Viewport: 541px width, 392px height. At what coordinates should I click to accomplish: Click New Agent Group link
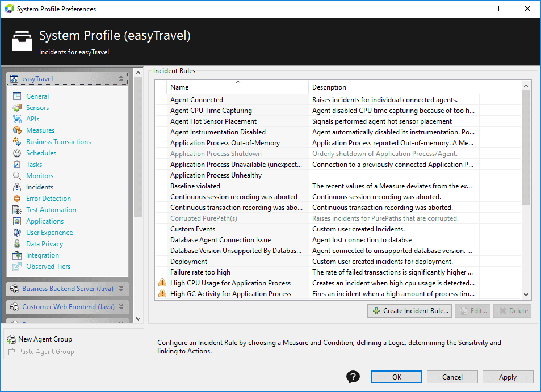coord(45,339)
